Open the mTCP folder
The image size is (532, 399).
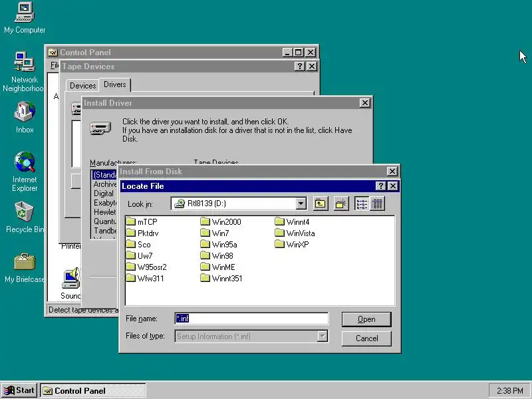(142, 222)
